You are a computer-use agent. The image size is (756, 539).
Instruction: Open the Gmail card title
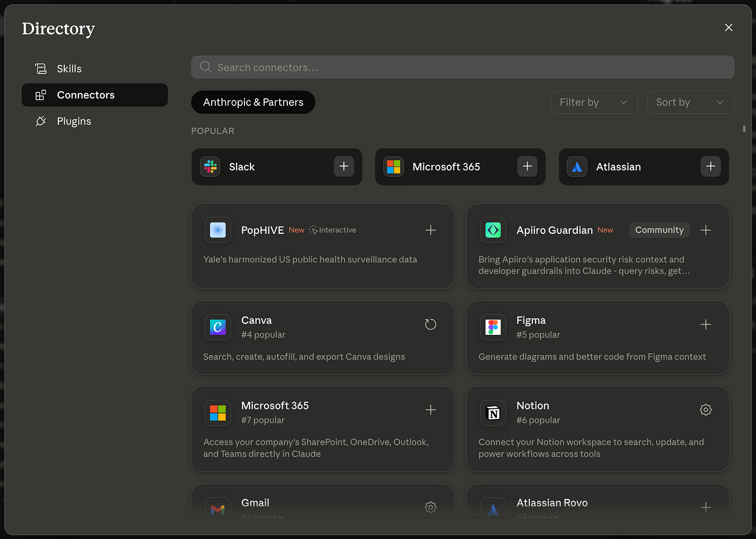tap(255, 503)
